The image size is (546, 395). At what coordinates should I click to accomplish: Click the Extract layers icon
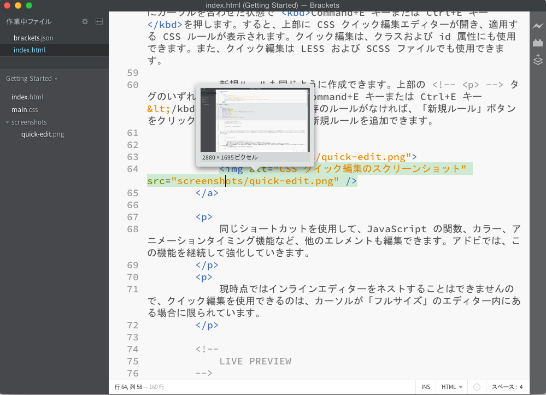tap(538, 60)
